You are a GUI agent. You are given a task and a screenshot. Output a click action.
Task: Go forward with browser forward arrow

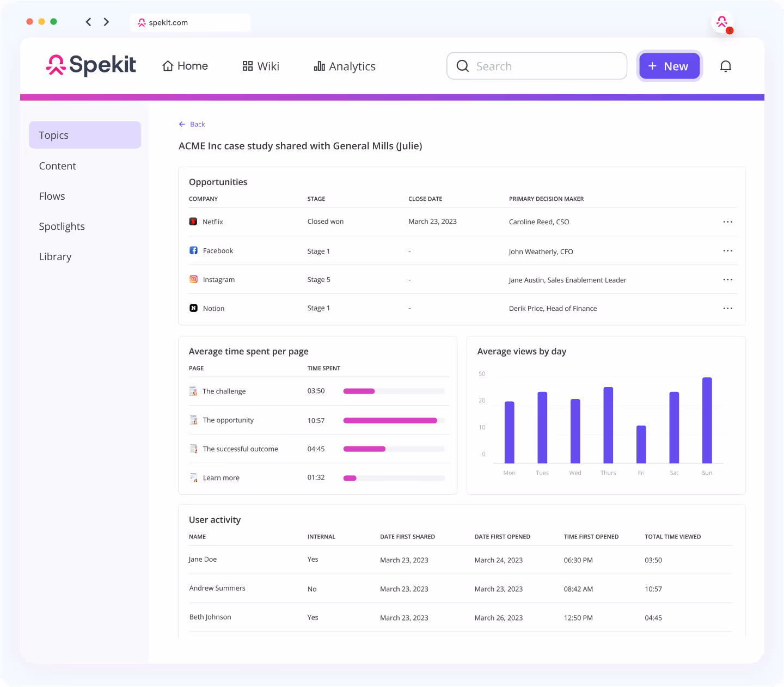[x=106, y=22]
